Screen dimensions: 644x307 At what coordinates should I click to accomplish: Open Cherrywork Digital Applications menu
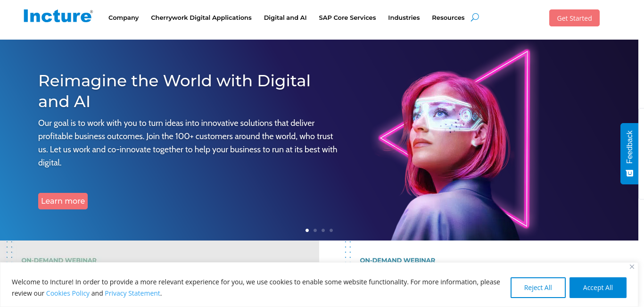pyautogui.click(x=201, y=17)
